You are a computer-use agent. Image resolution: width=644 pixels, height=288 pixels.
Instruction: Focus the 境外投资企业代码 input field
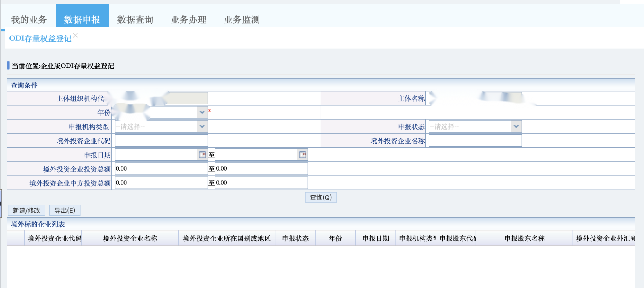[161, 141]
